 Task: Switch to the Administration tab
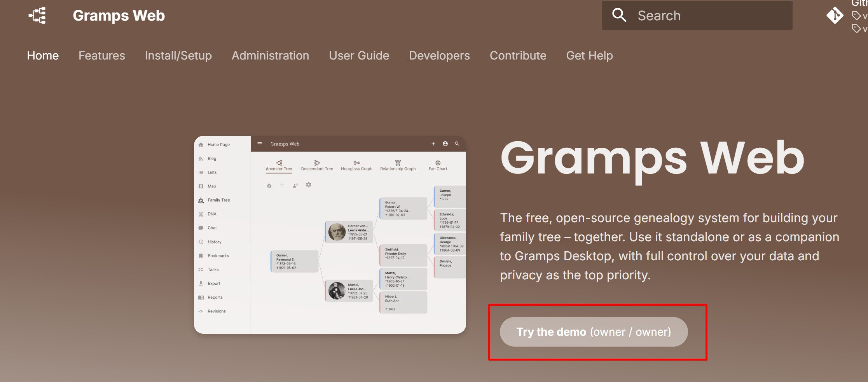(271, 56)
